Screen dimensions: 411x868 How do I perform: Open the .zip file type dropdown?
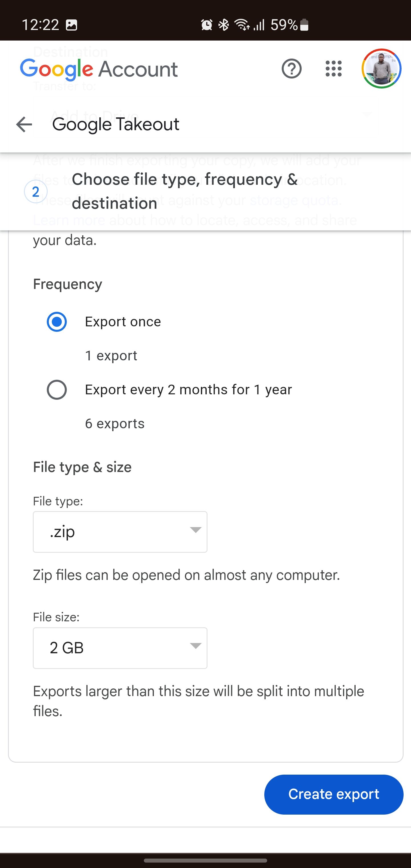(120, 532)
